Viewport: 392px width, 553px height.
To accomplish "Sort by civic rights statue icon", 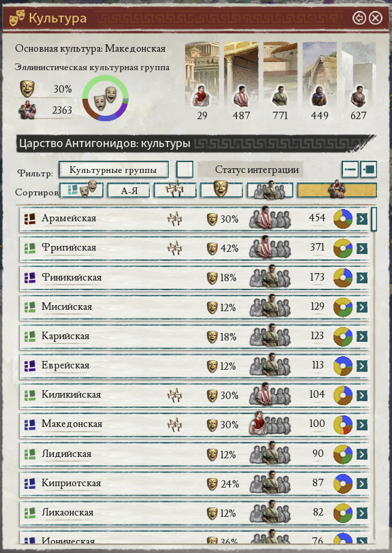I will tap(175, 190).
